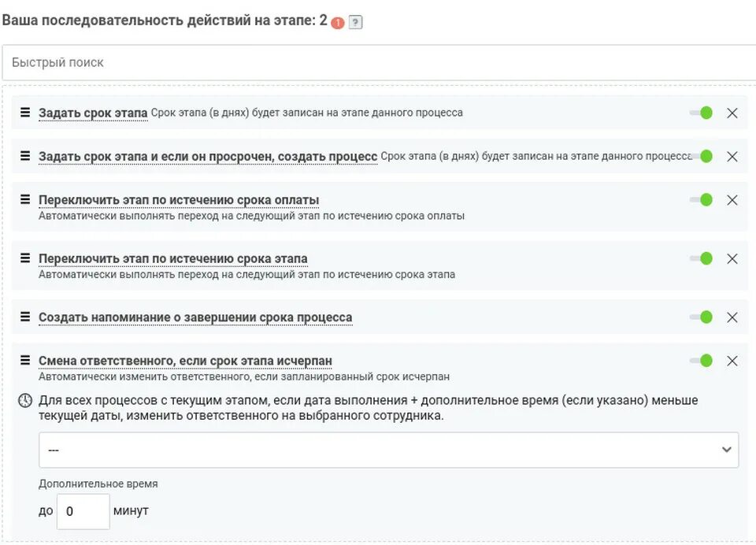Toggle off the 'Задать срок этапа' switch
756x545 pixels.
(x=701, y=113)
